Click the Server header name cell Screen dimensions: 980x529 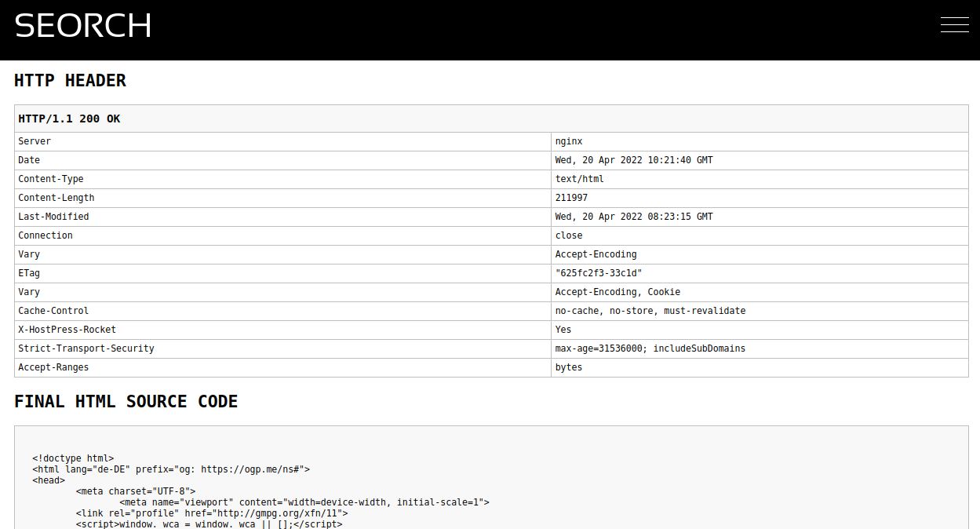(x=283, y=142)
